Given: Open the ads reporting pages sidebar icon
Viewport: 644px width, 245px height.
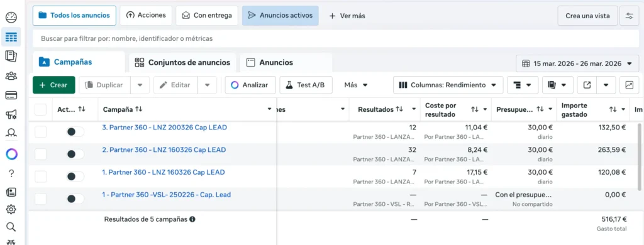Looking at the screenshot, I should (x=11, y=57).
